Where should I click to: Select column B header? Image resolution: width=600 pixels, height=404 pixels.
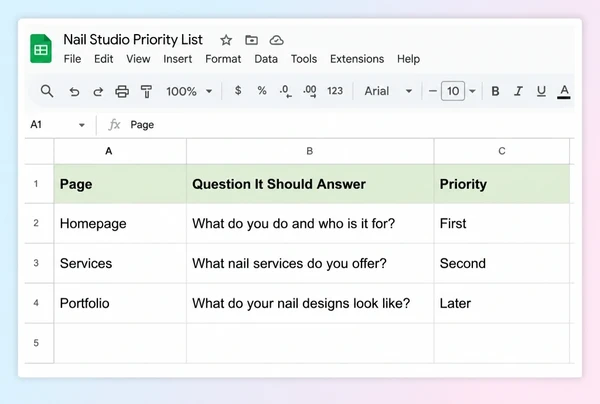[310, 151]
